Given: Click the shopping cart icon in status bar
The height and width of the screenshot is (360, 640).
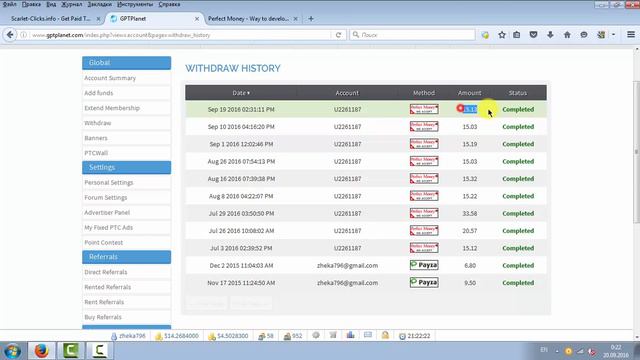Looking at the screenshot, I should point(333,336).
